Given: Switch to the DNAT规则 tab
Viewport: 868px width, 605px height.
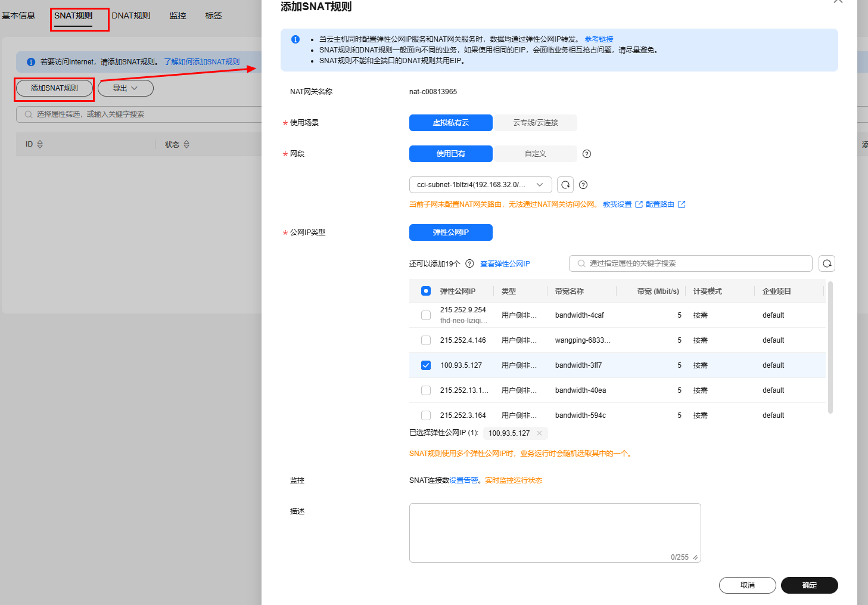Looking at the screenshot, I should click(131, 15).
